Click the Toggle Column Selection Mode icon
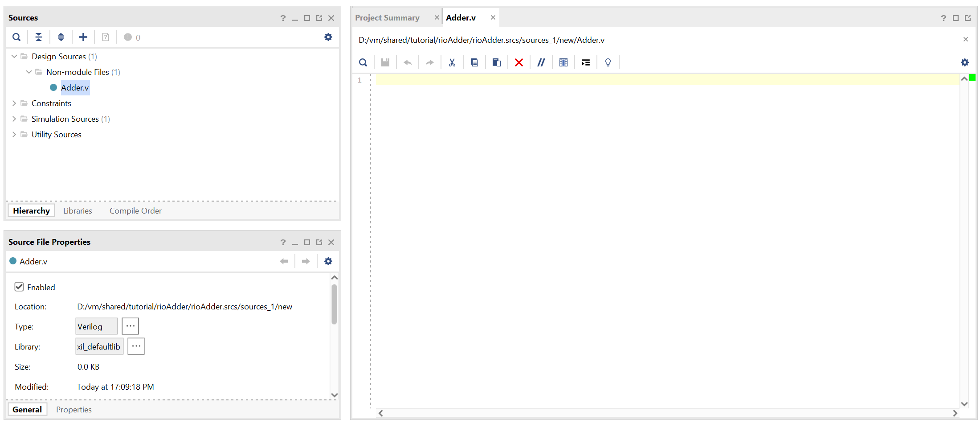 coord(563,62)
